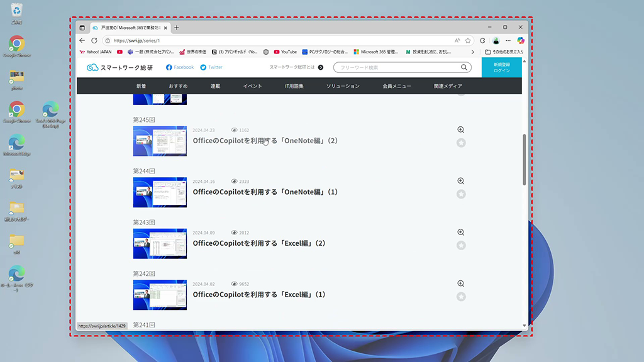Screen dimensions: 644x362
Task: Select the old folder on desktop
Action: click(x=17, y=244)
